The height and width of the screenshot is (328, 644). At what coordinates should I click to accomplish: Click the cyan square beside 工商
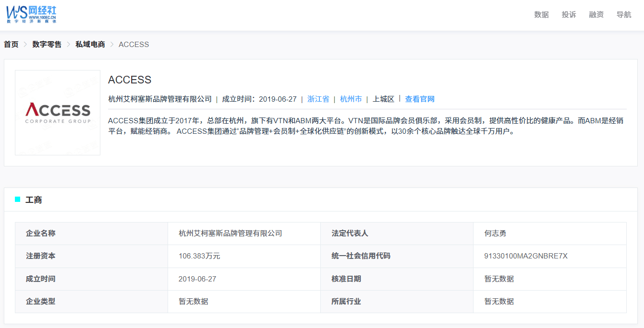click(18, 199)
